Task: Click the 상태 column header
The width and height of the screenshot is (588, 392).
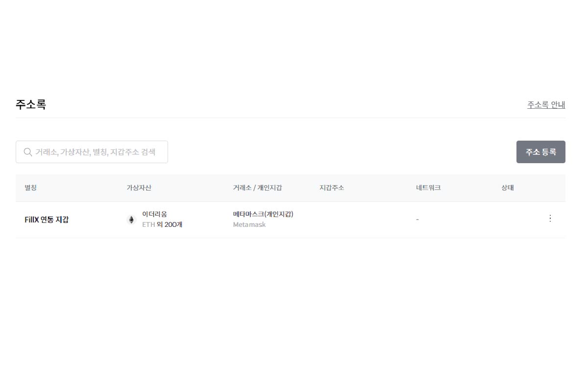Action: tap(507, 188)
